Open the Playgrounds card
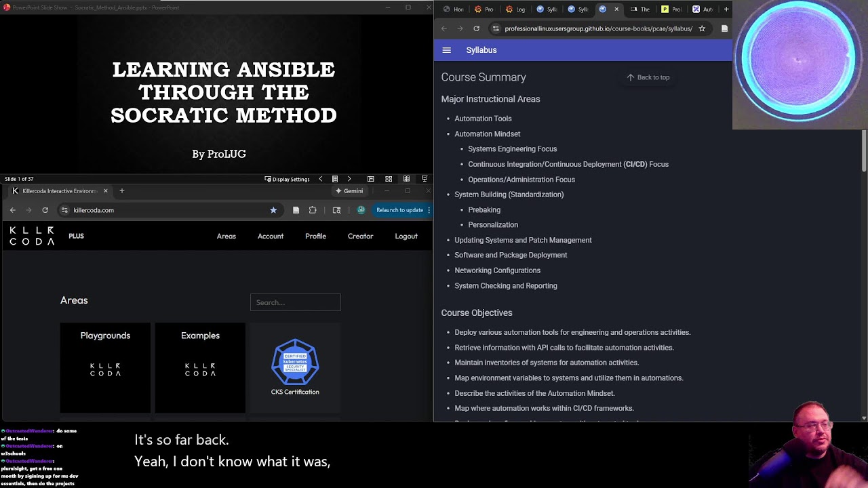The width and height of the screenshot is (868, 488). 105,367
